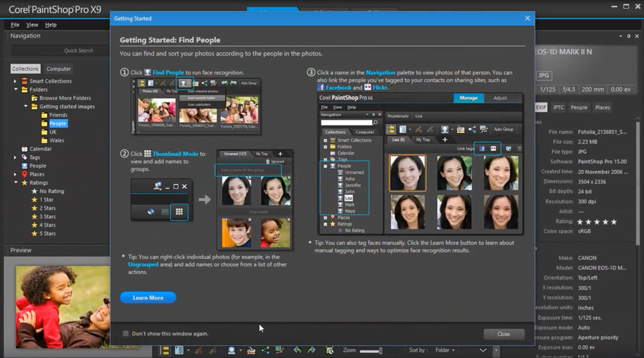The image size is (644, 358).
Task: Click the Browse More Folders folder icon
Action: coord(35,98)
